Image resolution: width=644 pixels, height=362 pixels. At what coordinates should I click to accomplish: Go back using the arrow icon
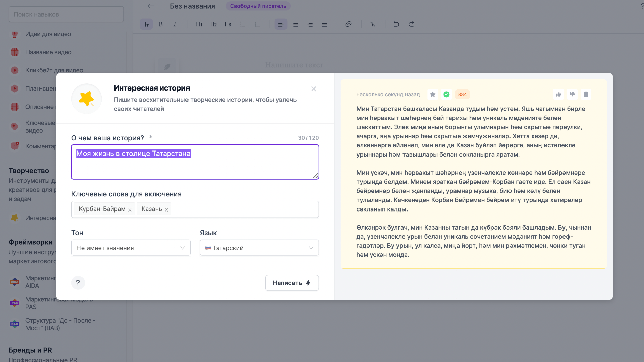click(151, 6)
